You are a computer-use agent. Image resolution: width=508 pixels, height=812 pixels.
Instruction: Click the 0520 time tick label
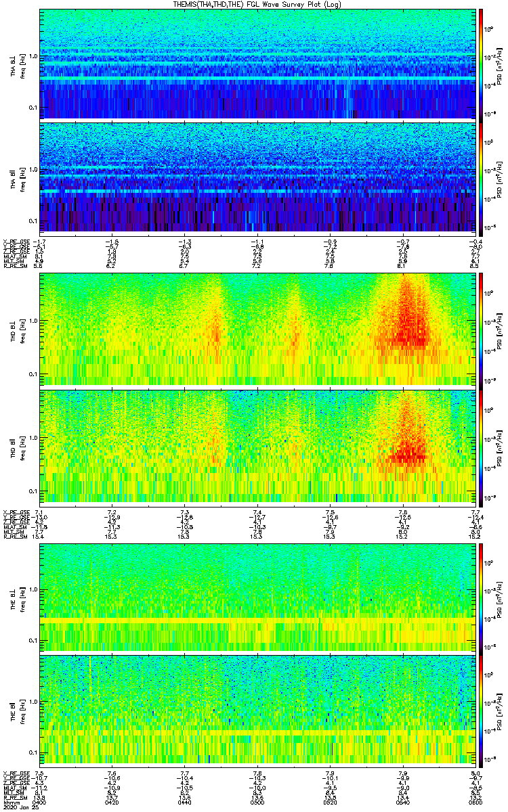330,803
